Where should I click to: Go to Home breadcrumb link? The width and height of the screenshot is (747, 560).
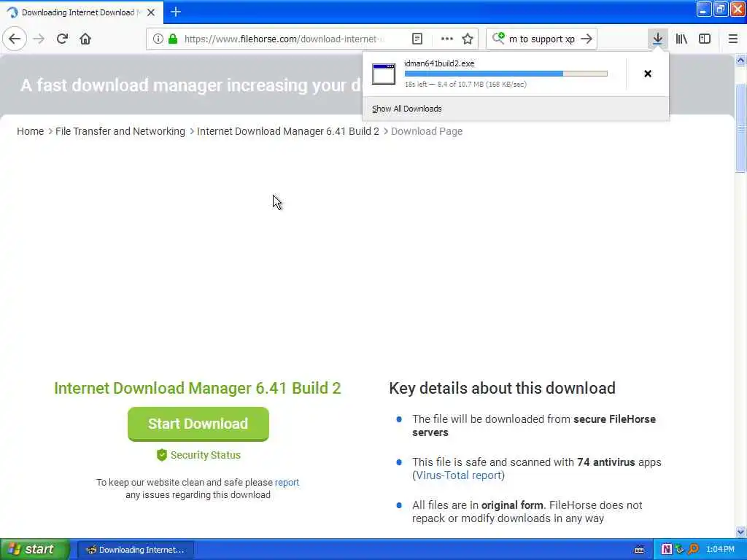pyautogui.click(x=31, y=131)
